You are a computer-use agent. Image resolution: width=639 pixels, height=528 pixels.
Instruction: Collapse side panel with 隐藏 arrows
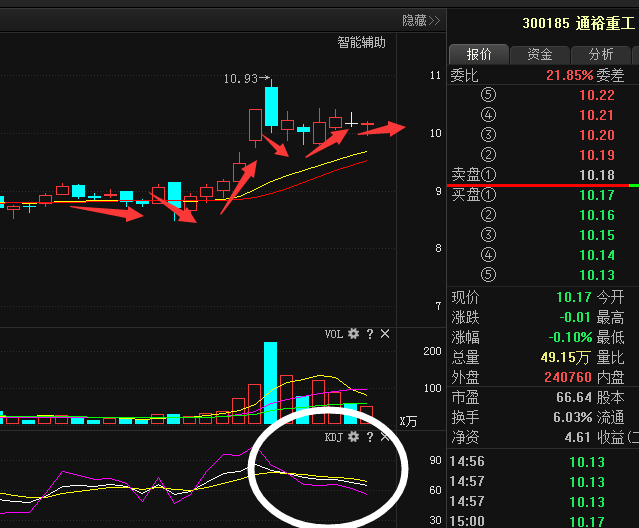[421, 20]
